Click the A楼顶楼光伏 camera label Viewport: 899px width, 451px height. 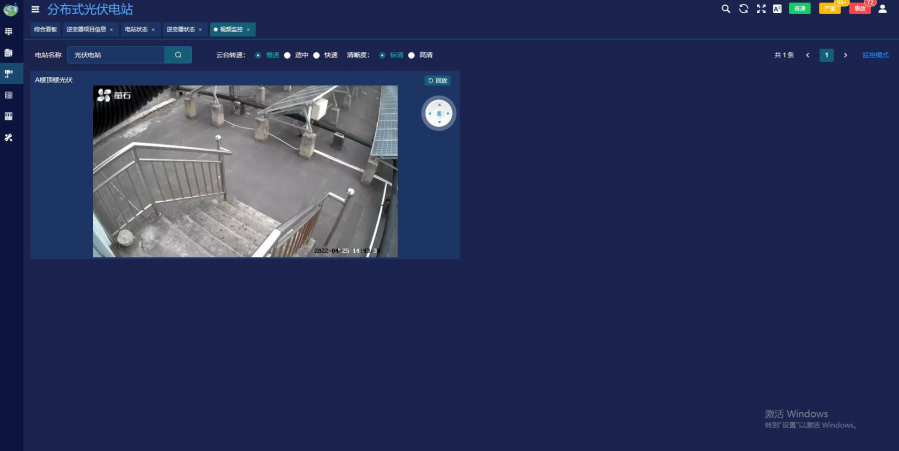(54, 80)
